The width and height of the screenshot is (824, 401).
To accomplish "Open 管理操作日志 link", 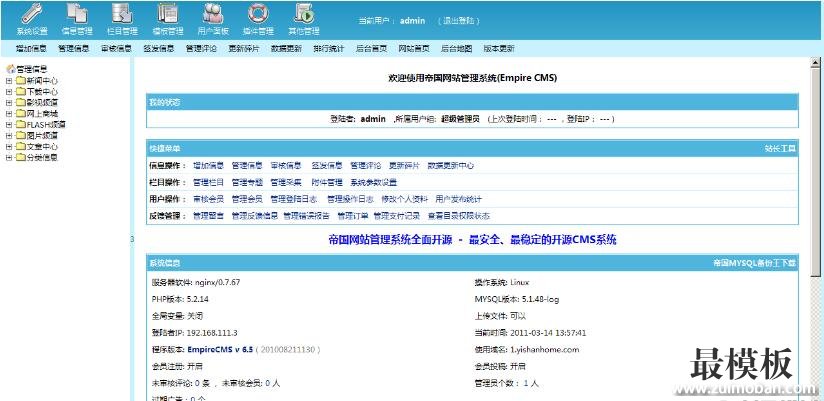I will (351, 199).
